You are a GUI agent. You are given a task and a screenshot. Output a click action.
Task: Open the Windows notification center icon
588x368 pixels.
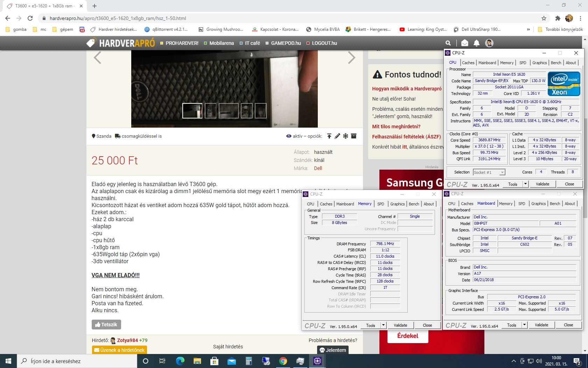(577, 361)
